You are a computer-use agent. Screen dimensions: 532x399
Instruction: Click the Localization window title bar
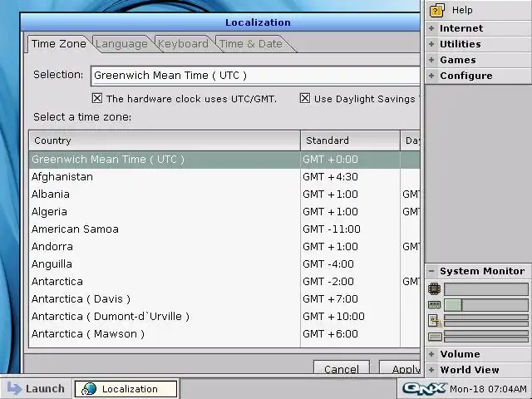[220, 22]
